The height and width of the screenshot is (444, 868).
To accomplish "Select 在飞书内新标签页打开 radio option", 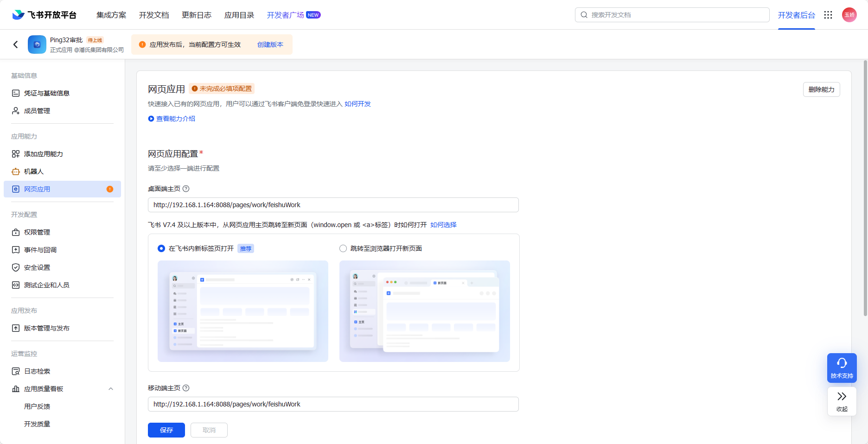I will tap(161, 248).
